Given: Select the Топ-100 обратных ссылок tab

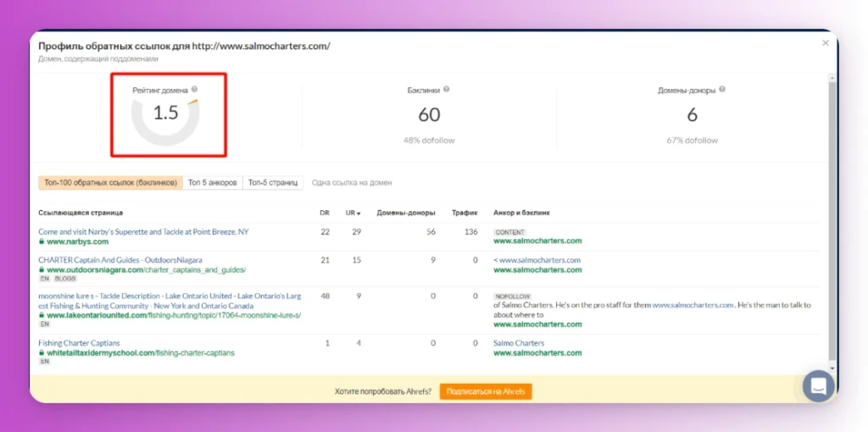Looking at the screenshot, I should (111, 182).
